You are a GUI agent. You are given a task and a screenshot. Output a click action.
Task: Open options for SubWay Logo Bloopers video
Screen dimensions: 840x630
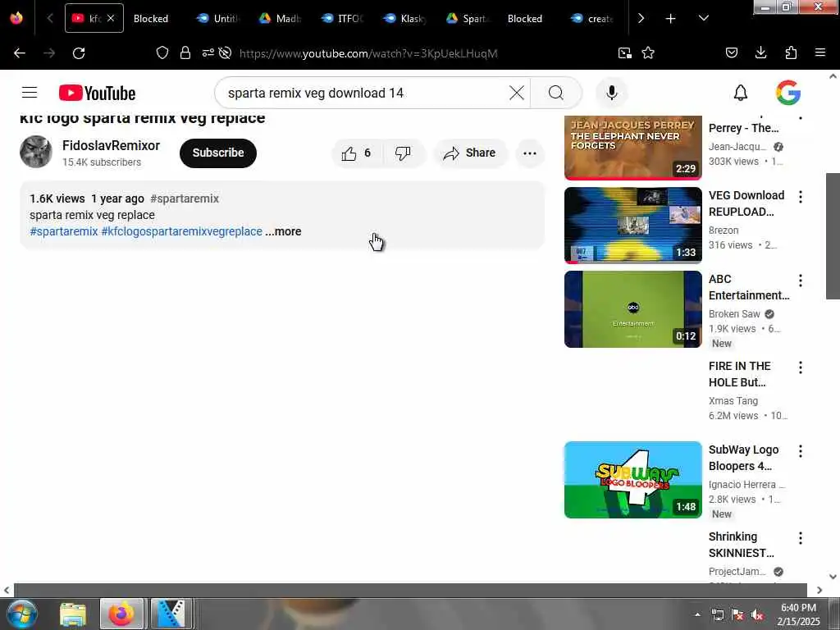click(x=801, y=451)
